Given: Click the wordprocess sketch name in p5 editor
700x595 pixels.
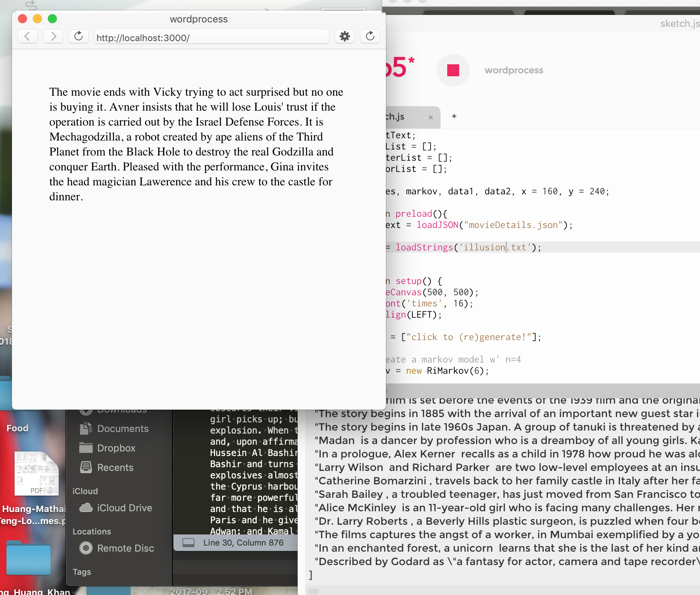Looking at the screenshot, I should (514, 70).
